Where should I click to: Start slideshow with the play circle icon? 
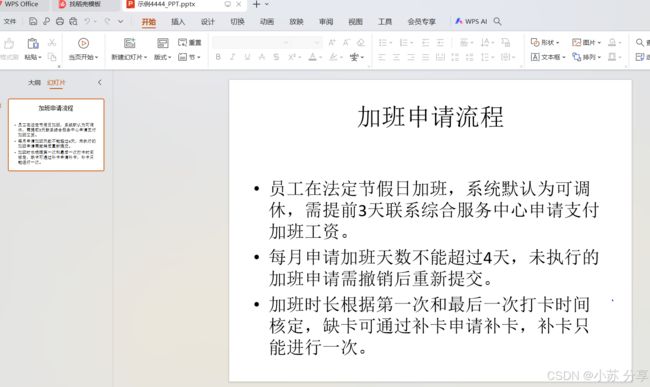click(x=83, y=43)
